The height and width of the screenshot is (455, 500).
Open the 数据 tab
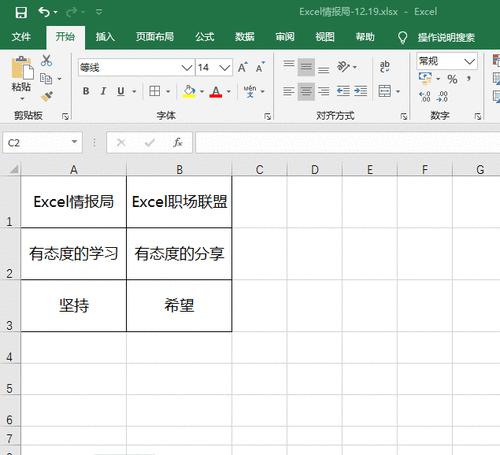coord(245,37)
